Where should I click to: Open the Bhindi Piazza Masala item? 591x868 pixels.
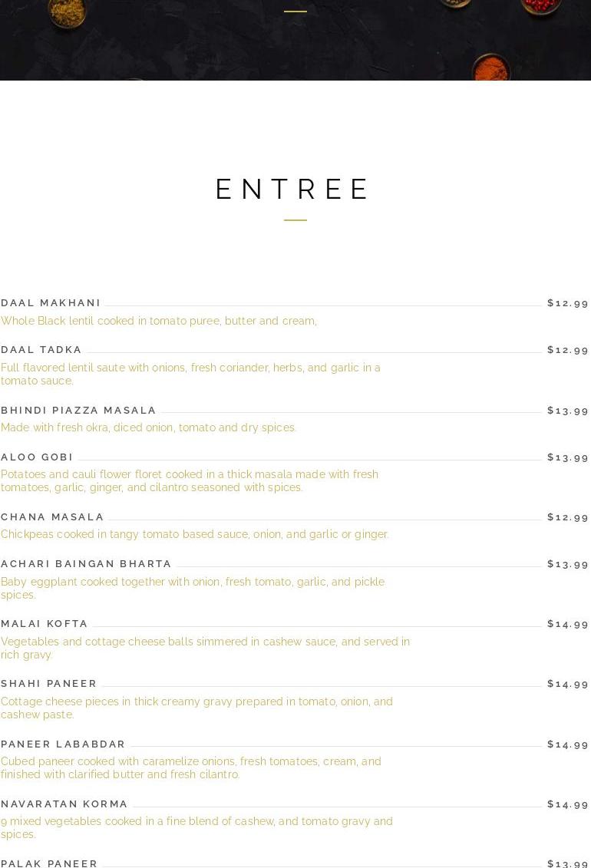[78, 411]
